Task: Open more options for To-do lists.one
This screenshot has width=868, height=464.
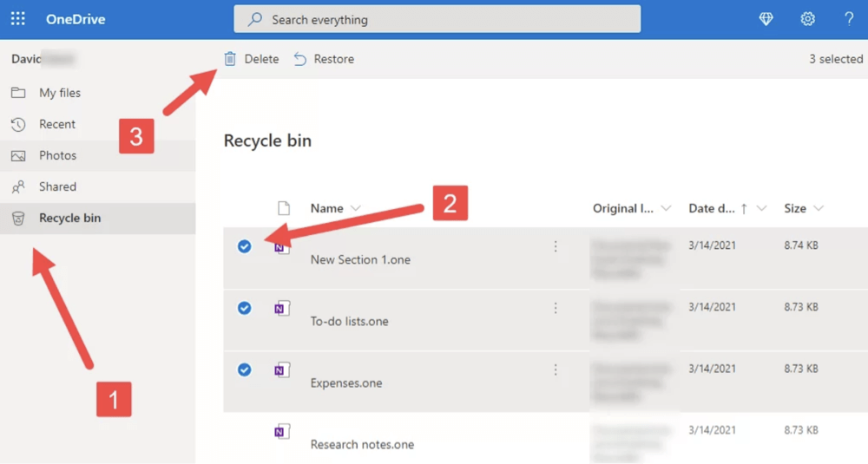Action: tap(556, 308)
